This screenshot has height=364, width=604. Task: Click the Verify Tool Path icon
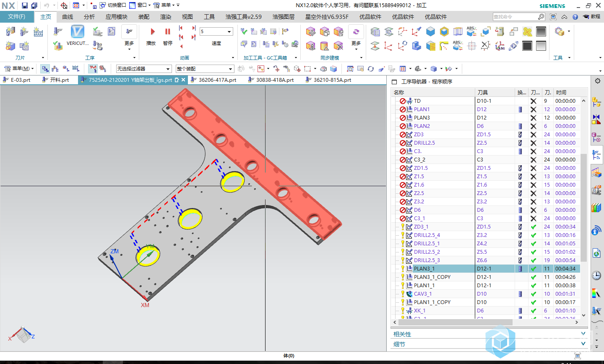tap(58, 45)
